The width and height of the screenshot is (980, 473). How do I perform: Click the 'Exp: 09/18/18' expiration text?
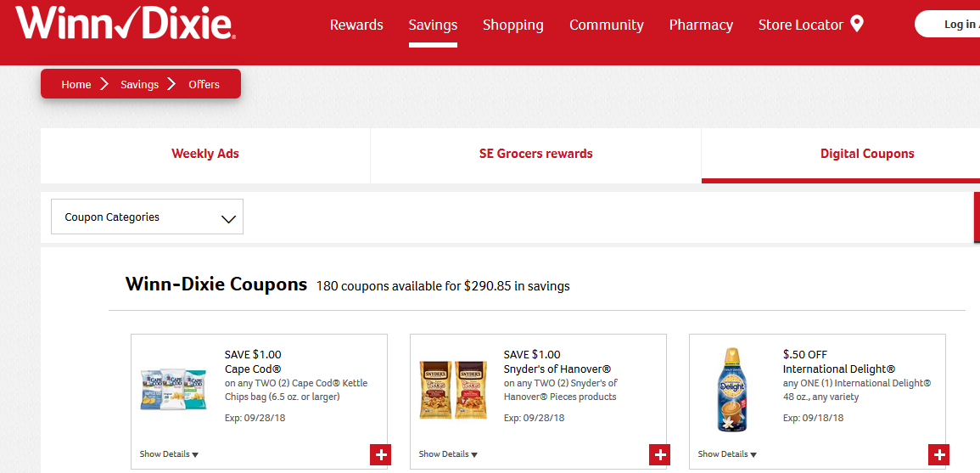pyautogui.click(x=813, y=418)
